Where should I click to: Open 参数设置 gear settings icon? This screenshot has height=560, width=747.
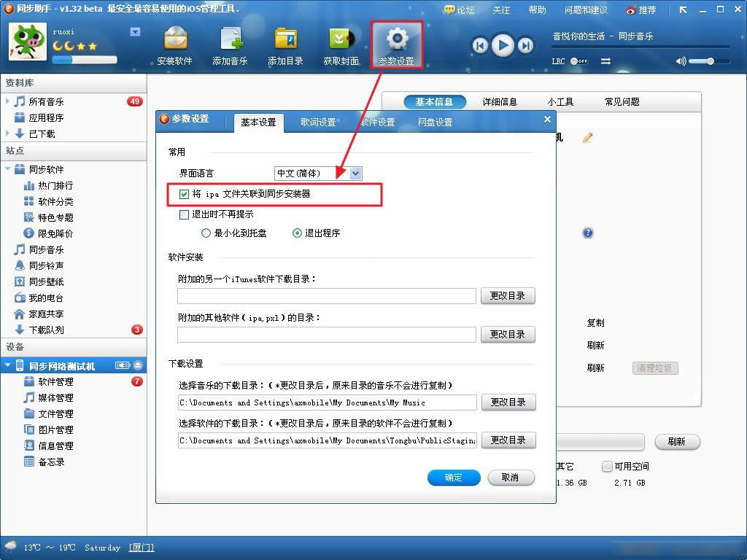click(397, 39)
